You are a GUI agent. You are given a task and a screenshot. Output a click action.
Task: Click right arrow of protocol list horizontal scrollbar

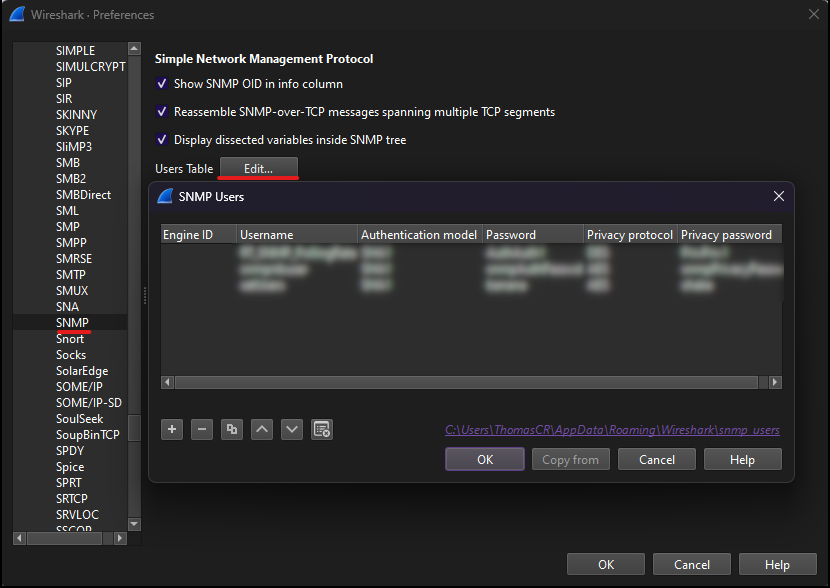pyautogui.click(x=120, y=538)
